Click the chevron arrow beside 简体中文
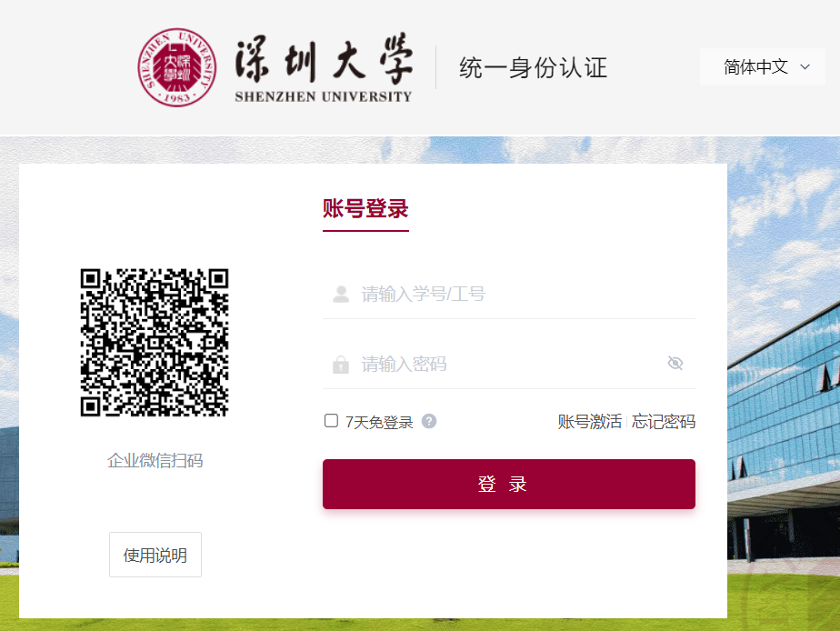Image resolution: width=840 pixels, height=631 pixels. tap(805, 67)
